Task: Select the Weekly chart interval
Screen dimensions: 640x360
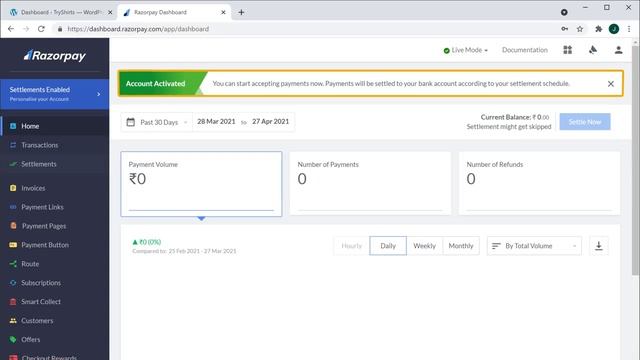Action: click(424, 246)
